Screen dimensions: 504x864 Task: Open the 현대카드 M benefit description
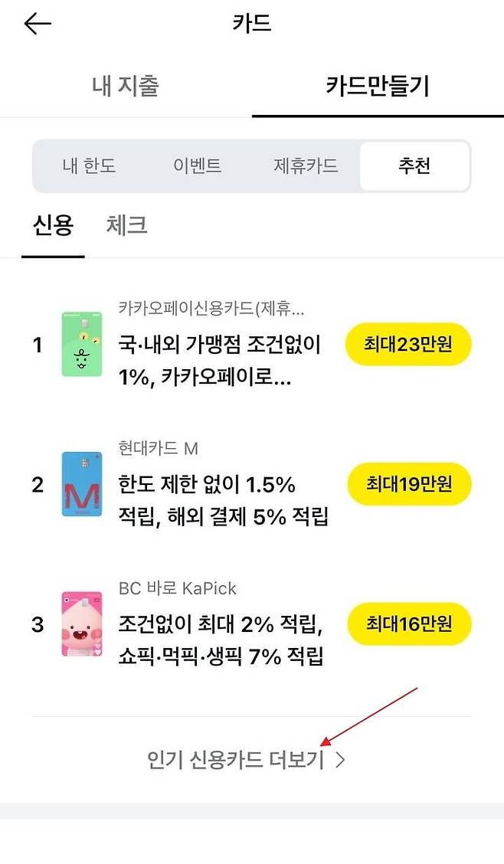[x=224, y=501]
